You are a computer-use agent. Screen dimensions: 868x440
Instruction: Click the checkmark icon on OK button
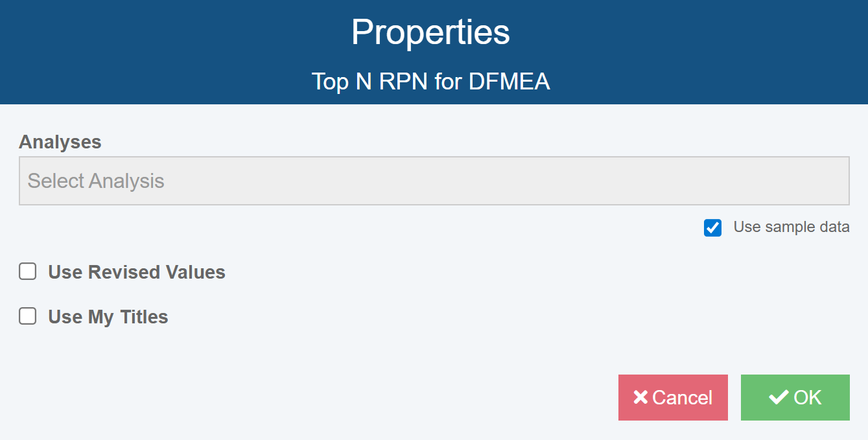tap(778, 397)
